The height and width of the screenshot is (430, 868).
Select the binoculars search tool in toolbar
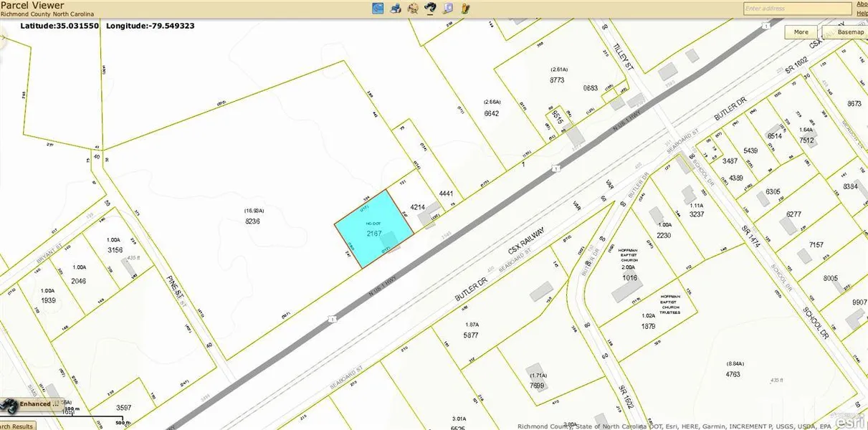(431, 9)
